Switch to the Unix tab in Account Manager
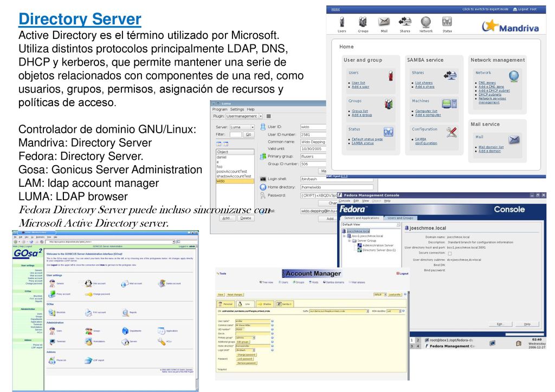 point(245,304)
